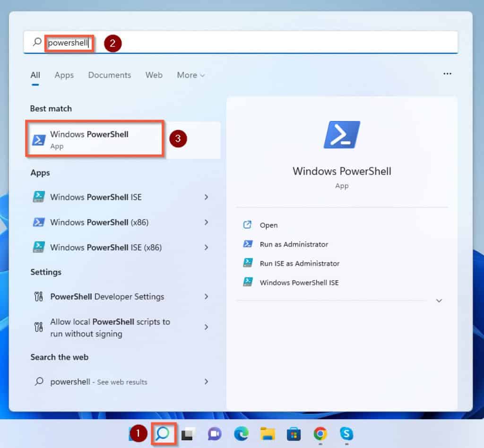Expand options for Windows PowerShell ISE
The width and height of the screenshot is (484, 448).
tap(206, 197)
